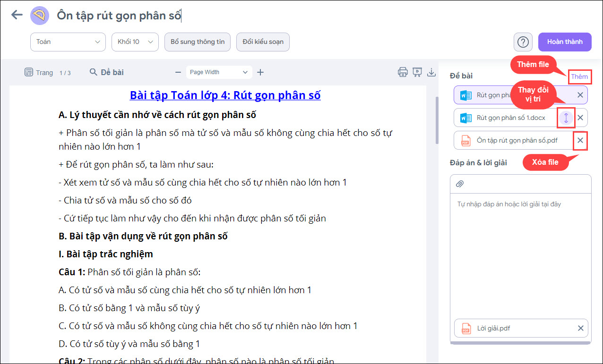Open the Toán subject dropdown
Viewport: 603px width, 364px height.
tap(68, 42)
